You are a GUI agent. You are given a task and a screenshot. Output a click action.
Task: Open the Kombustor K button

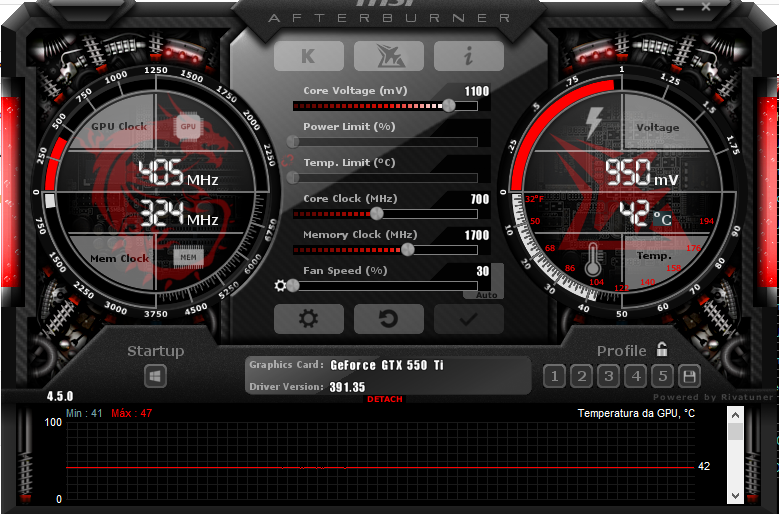309,56
